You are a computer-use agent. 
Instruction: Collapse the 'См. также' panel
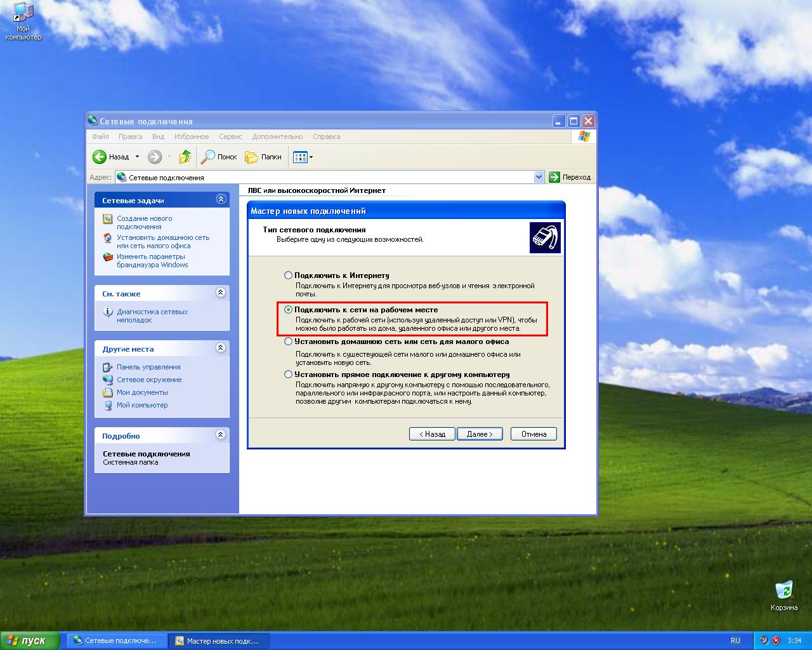click(221, 293)
